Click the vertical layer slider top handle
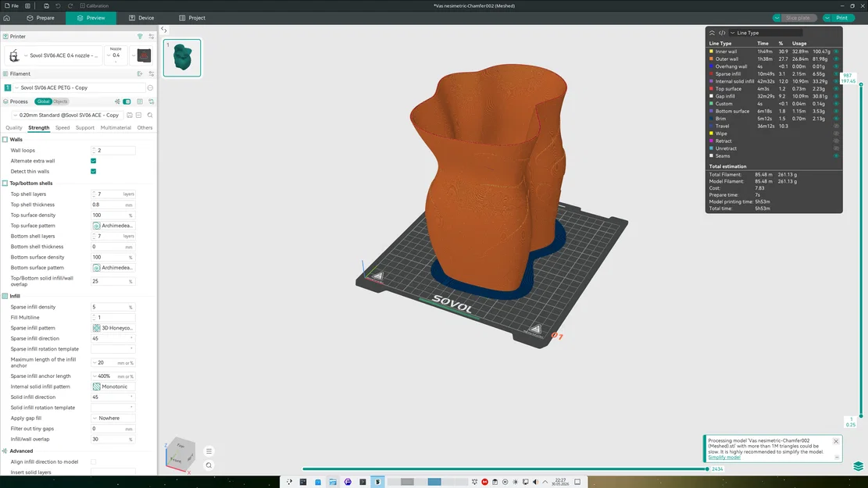This screenshot has width=868, height=488. [861, 84]
